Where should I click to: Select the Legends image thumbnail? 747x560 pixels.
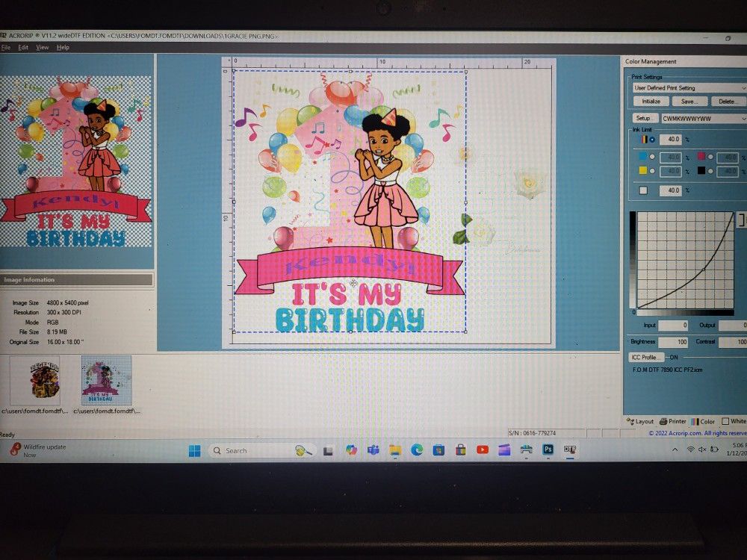pyautogui.click(x=34, y=380)
